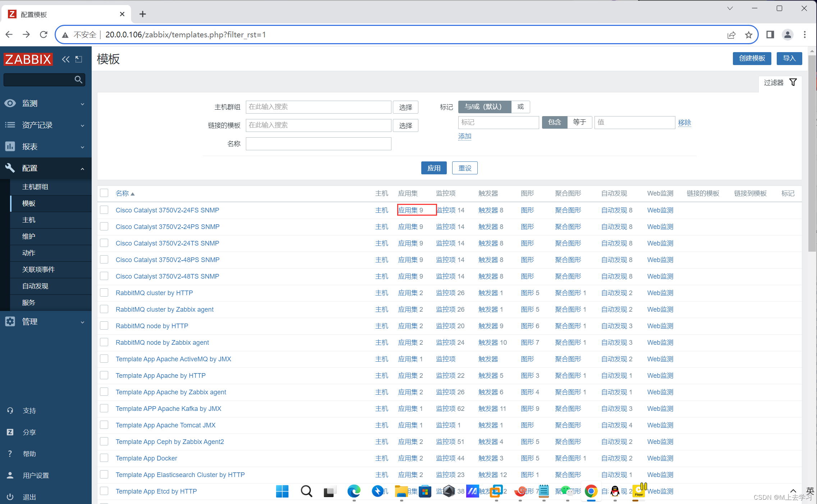This screenshot has width=817, height=504.
Task: Select the 与/或 (默认) tag mode
Action: (485, 107)
